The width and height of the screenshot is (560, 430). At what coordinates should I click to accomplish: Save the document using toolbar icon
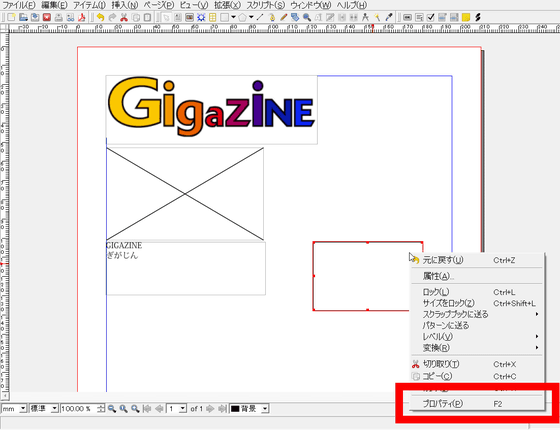click(x=35, y=17)
